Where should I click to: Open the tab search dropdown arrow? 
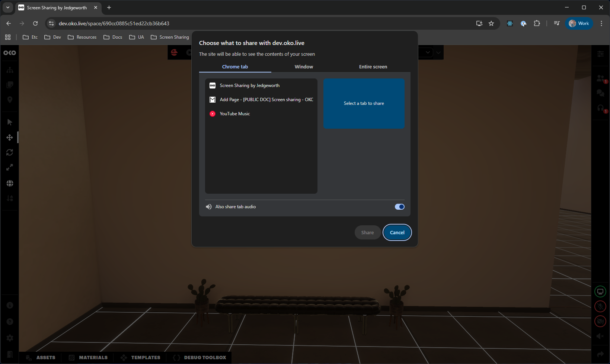(x=8, y=7)
